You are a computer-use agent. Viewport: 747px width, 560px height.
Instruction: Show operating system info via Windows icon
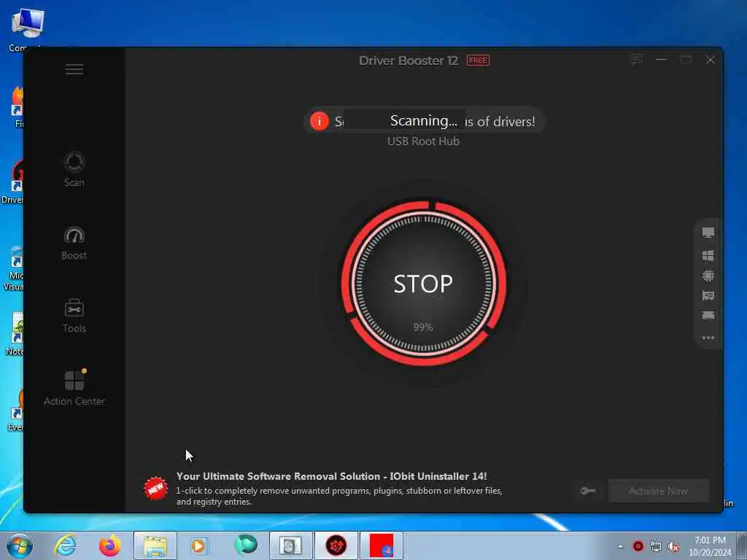tap(708, 256)
